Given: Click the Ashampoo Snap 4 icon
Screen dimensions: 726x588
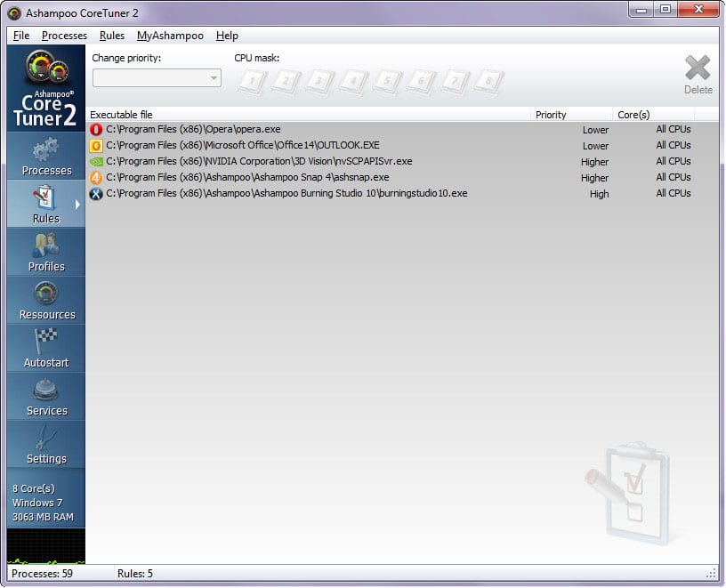Looking at the screenshot, I should 96,178.
